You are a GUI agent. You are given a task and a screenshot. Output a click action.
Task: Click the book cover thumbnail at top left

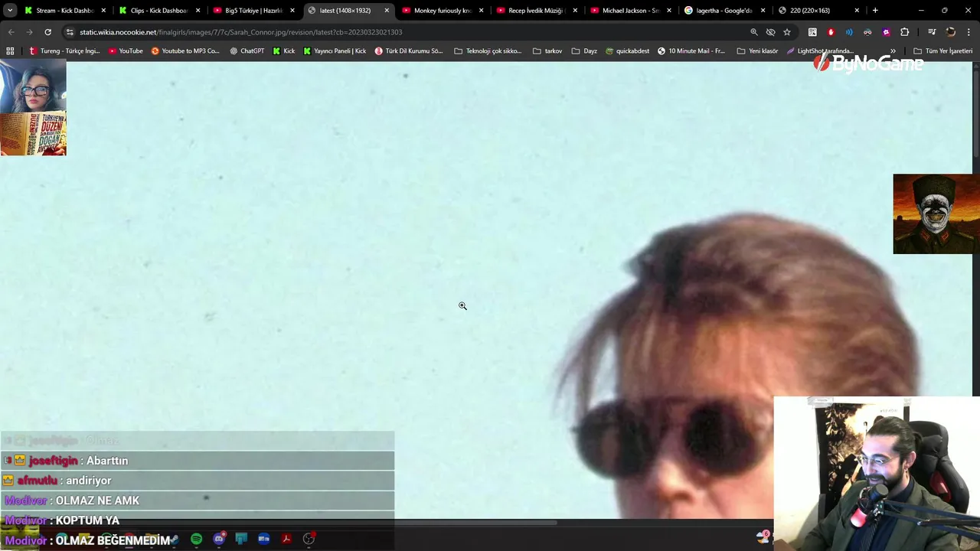[x=33, y=133]
